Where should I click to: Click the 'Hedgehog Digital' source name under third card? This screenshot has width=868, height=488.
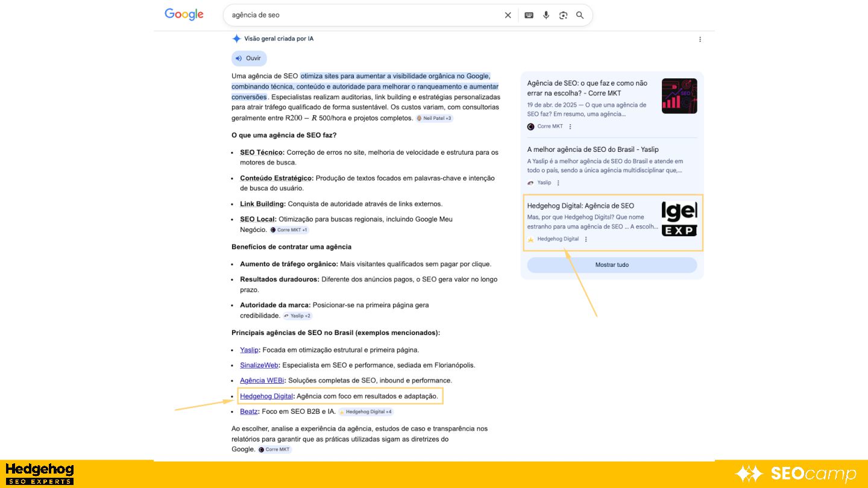coord(558,239)
